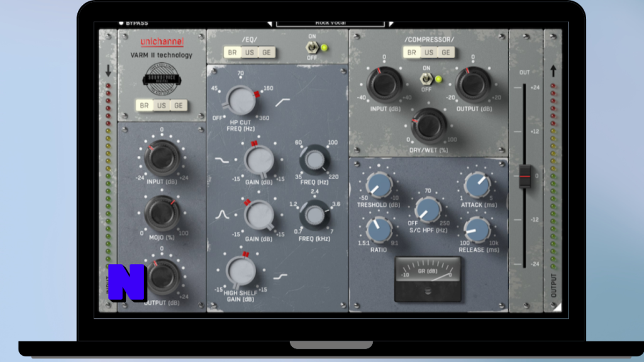The width and height of the screenshot is (644, 362).
Task: Click the +24 mark on the OUT fader scale
Action: (535, 87)
